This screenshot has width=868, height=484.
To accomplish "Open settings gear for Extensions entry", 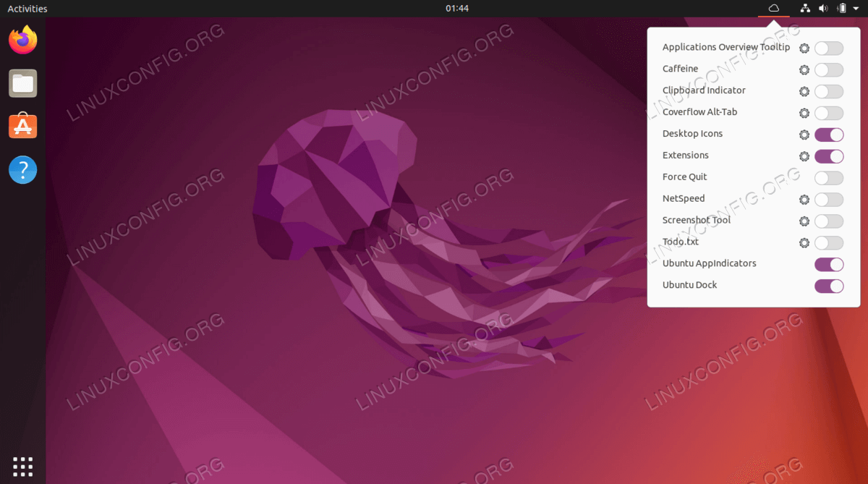I will (x=804, y=156).
